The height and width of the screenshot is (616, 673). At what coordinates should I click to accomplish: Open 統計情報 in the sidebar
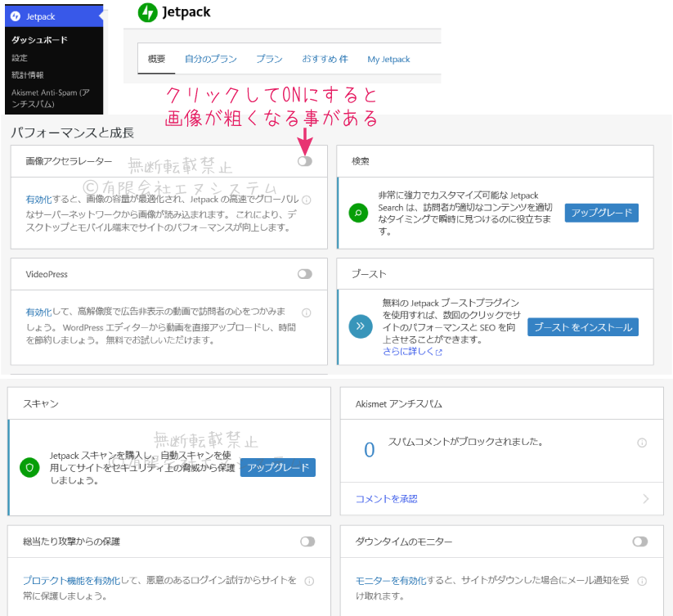click(28, 74)
